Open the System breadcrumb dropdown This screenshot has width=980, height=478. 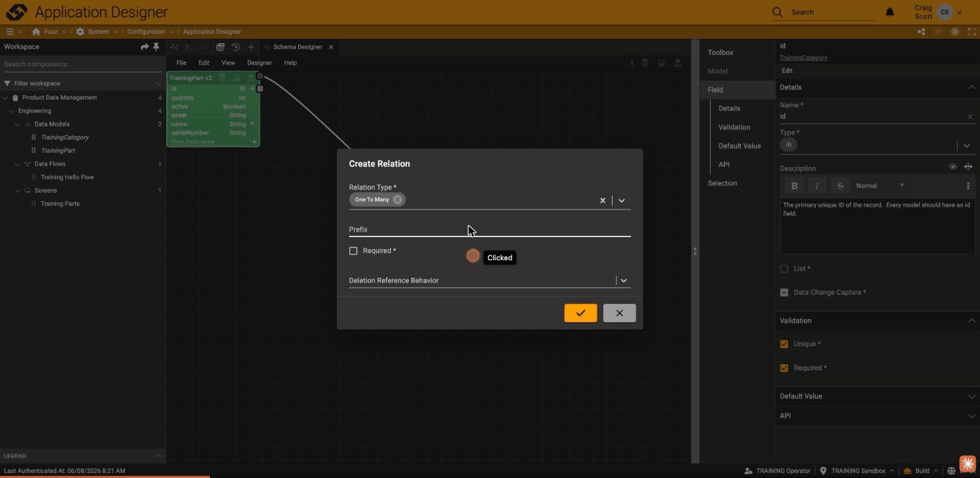pos(116,31)
